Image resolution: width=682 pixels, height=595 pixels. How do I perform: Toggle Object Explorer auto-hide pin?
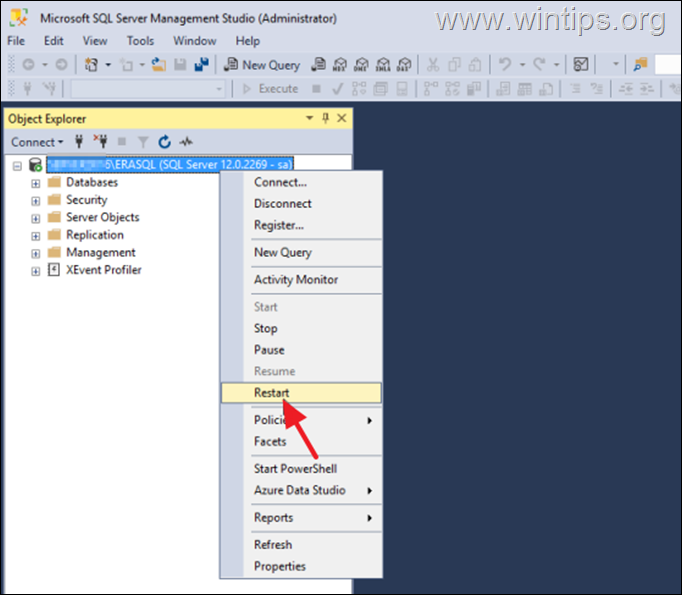325,118
